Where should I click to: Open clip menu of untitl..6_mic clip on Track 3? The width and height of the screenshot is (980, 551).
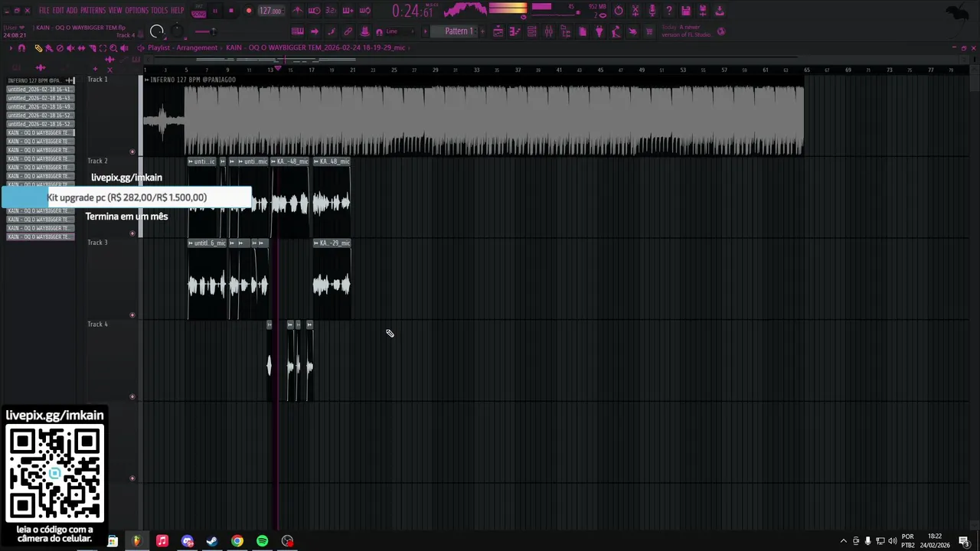191,243
